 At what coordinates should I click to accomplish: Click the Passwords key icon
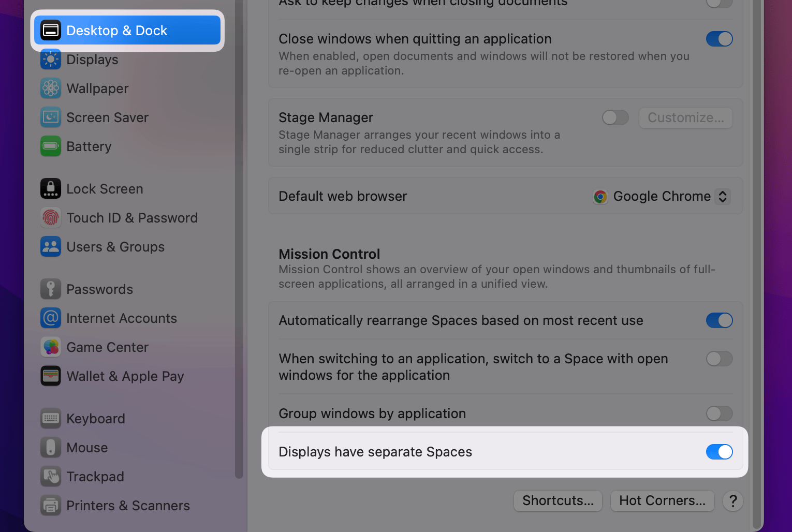click(51, 289)
